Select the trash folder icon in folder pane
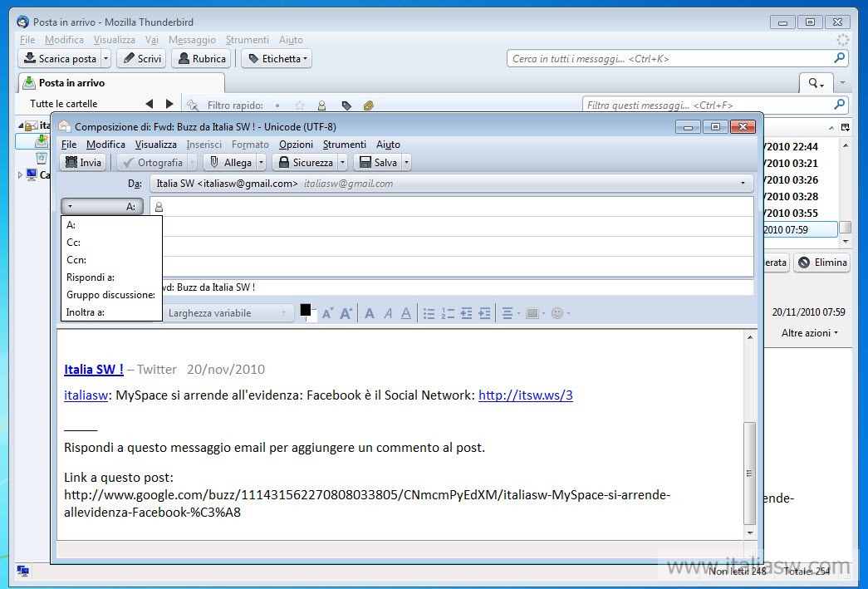This screenshot has width=868, height=589. (42, 159)
